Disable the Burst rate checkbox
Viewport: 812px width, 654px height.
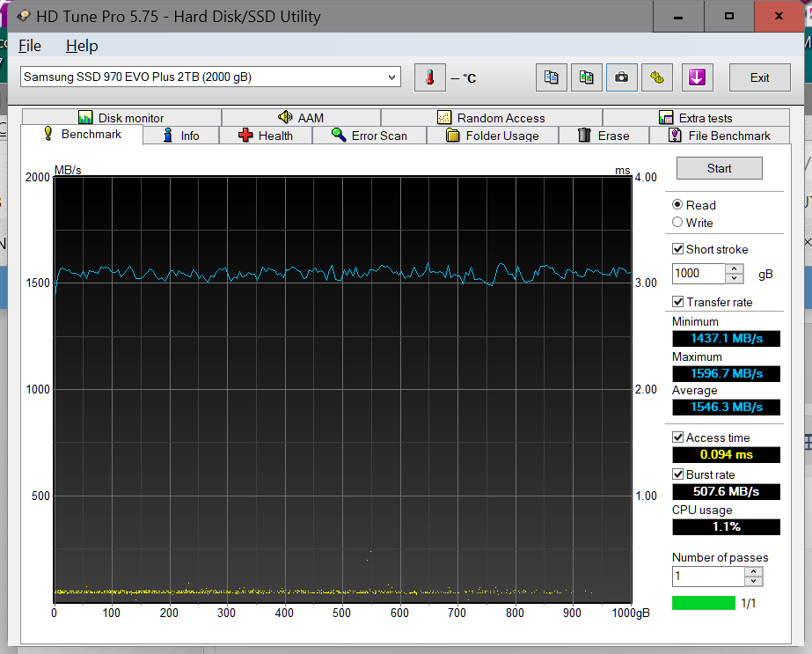pyautogui.click(x=678, y=474)
